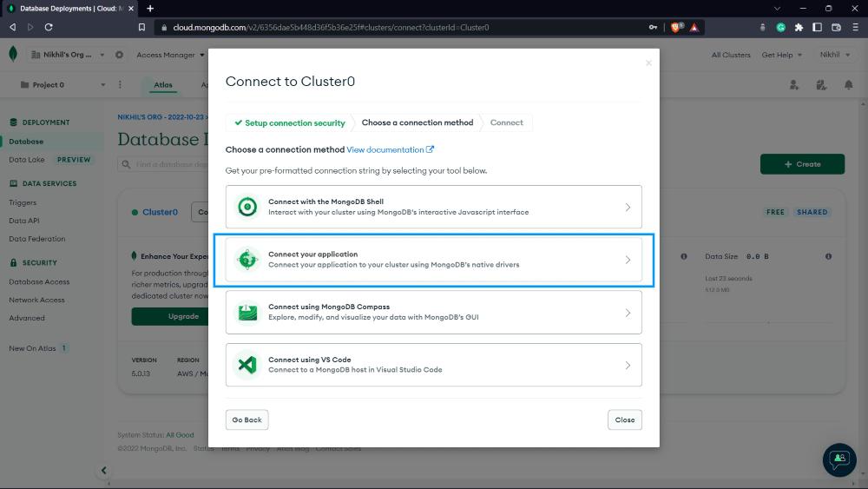This screenshot has width=868, height=489.
Task: Open the VS Code option chevron
Action: point(628,366)
